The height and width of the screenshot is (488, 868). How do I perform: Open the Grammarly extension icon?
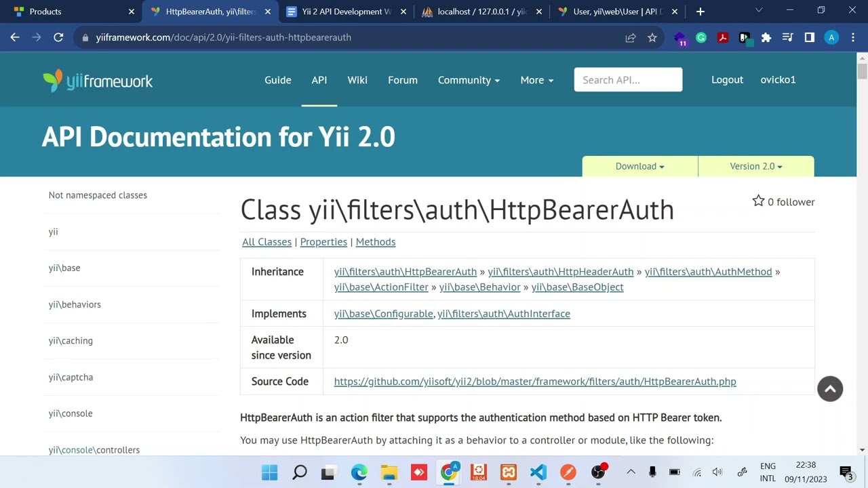[701, 38]
